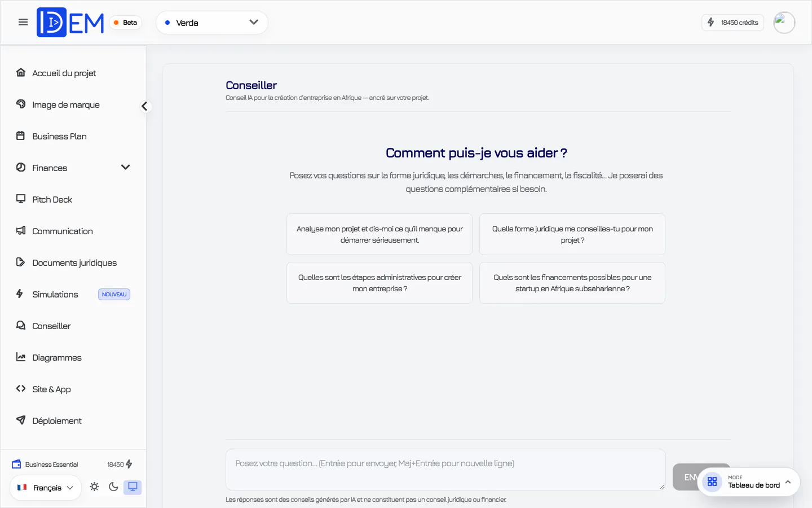Choose "Quels sont les financements possibles" suggestion
The height and width of the screenshot is (508, 812).
click(x=572, y=283)
